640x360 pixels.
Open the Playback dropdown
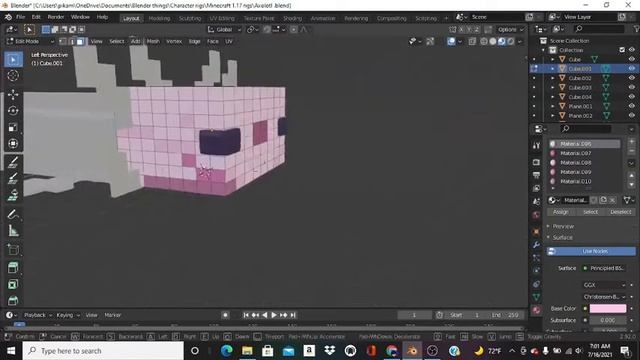(38, 315)
